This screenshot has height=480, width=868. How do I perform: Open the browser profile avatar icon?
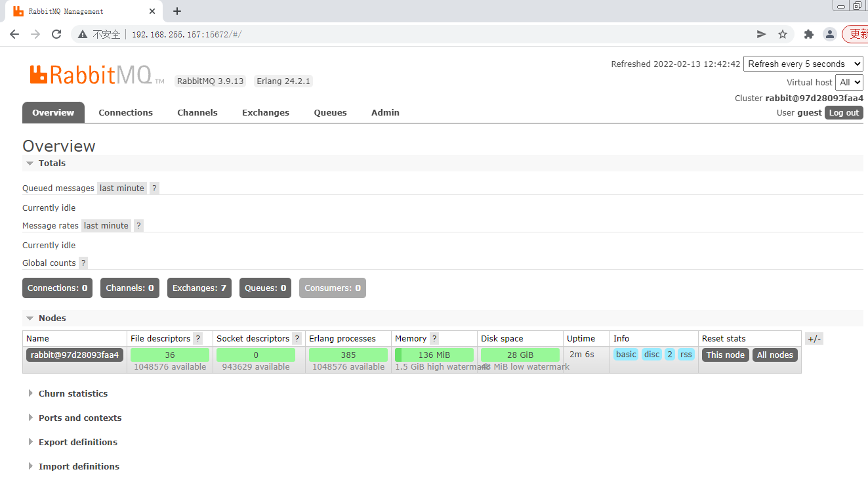[830, 34]
